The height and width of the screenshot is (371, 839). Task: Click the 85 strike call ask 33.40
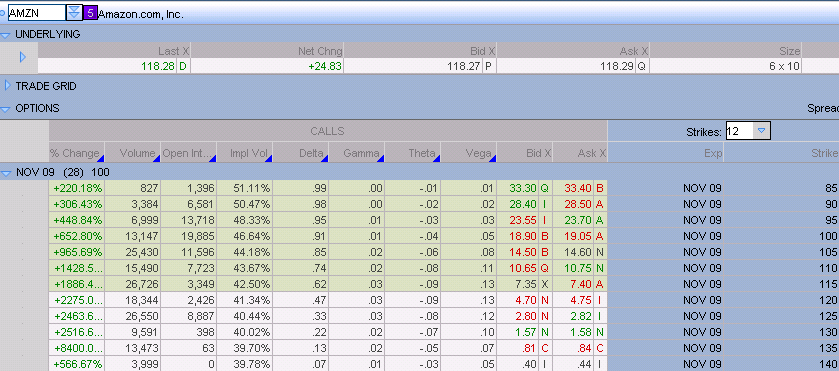click(x=578, y=188)
